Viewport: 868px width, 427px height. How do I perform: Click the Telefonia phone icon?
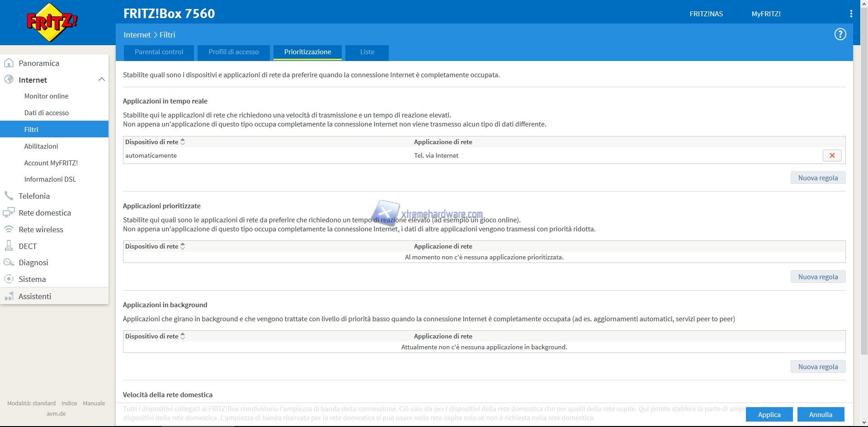[x=9, y=196]
